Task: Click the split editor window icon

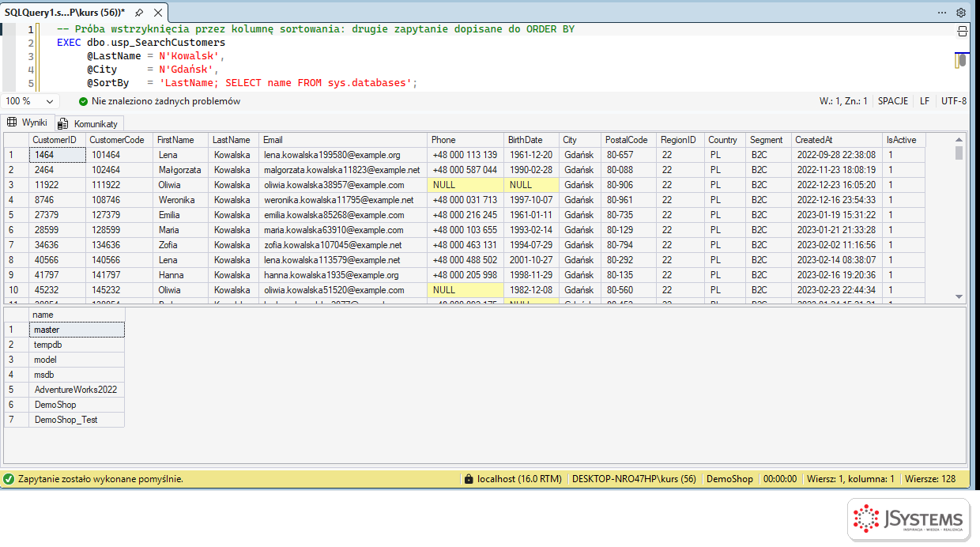Action: pos(963,32)
